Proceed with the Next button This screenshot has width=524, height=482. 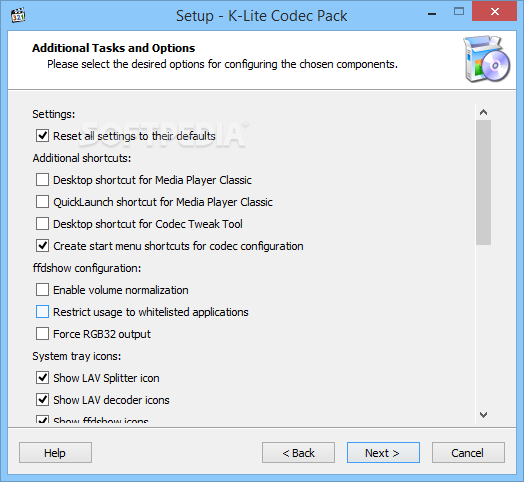pos(383,453)
